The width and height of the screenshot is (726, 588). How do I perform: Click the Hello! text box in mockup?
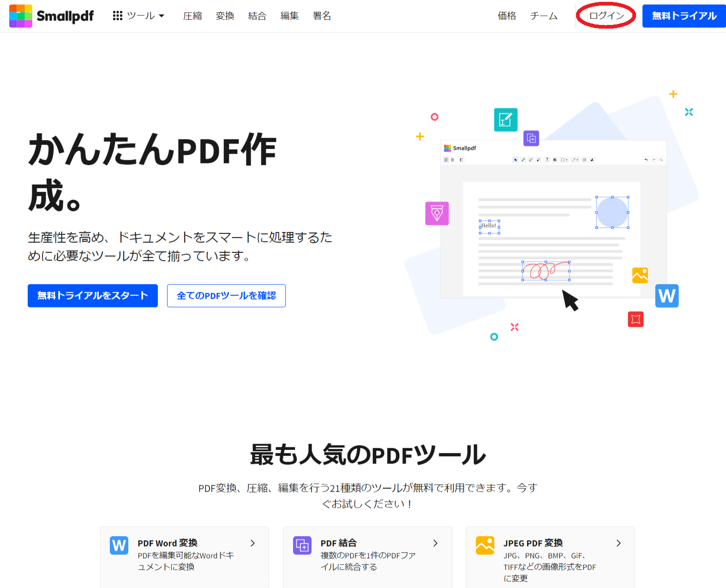(x=489, y=227)
